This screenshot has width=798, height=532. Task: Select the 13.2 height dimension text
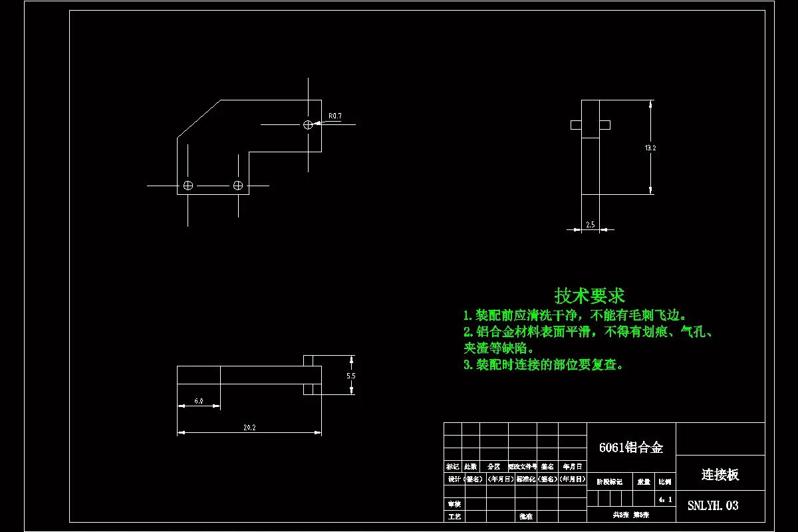pyautogui.click(x=650, y=148)
